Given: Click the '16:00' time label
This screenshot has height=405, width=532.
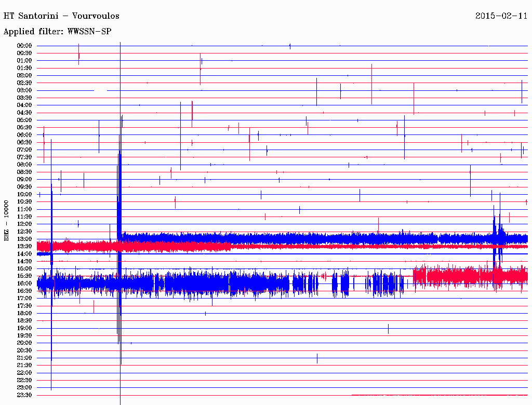Looking at the screenshot, I should (x=24, y=283).
